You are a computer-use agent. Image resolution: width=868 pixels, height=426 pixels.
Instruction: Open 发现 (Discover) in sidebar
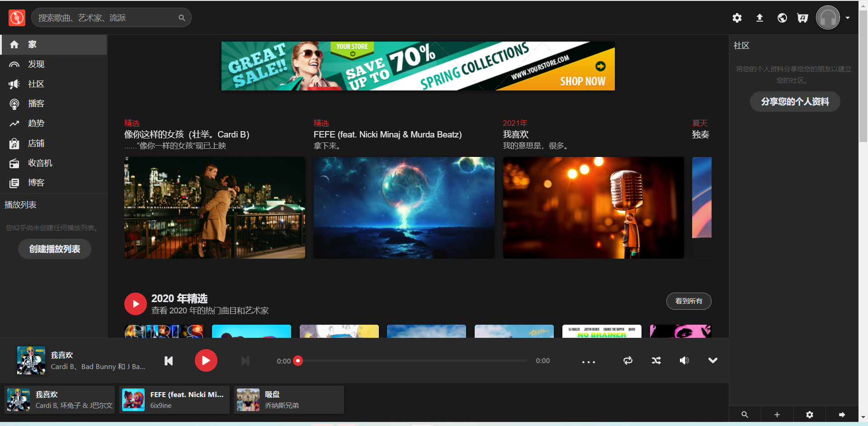(53, 64)
